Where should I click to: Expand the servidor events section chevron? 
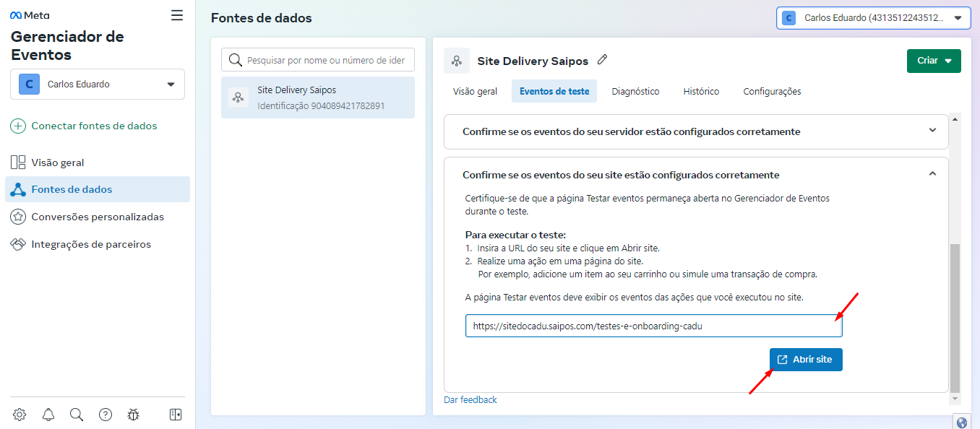(x=932, y=131)
